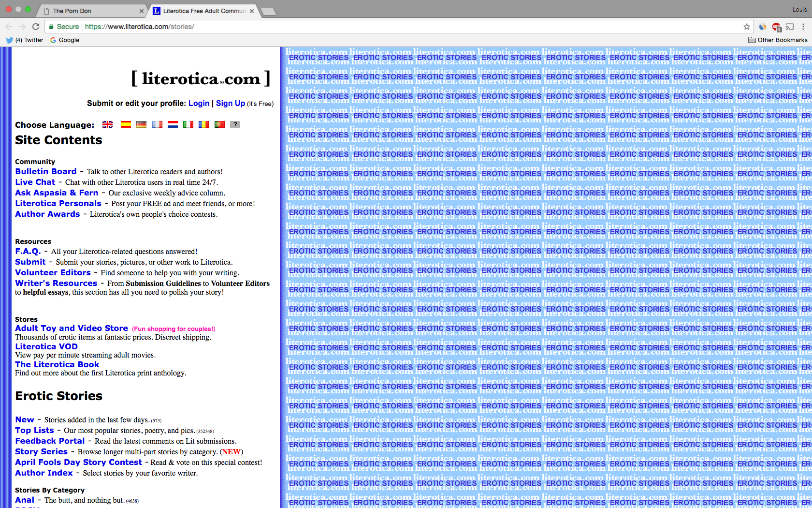Open the Volunteer Editors link
Viewport: 812px width, 508px height.
tap(53, 272)
